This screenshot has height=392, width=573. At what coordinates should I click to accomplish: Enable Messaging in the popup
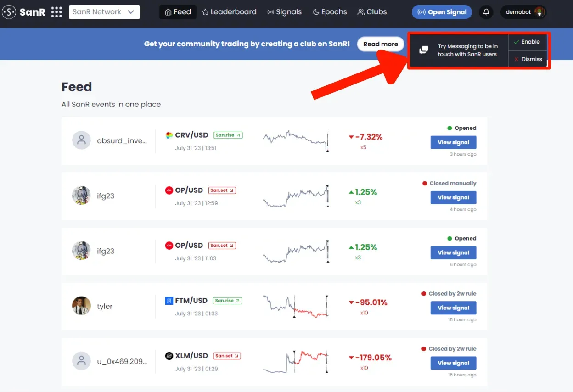tap(527, 42)
